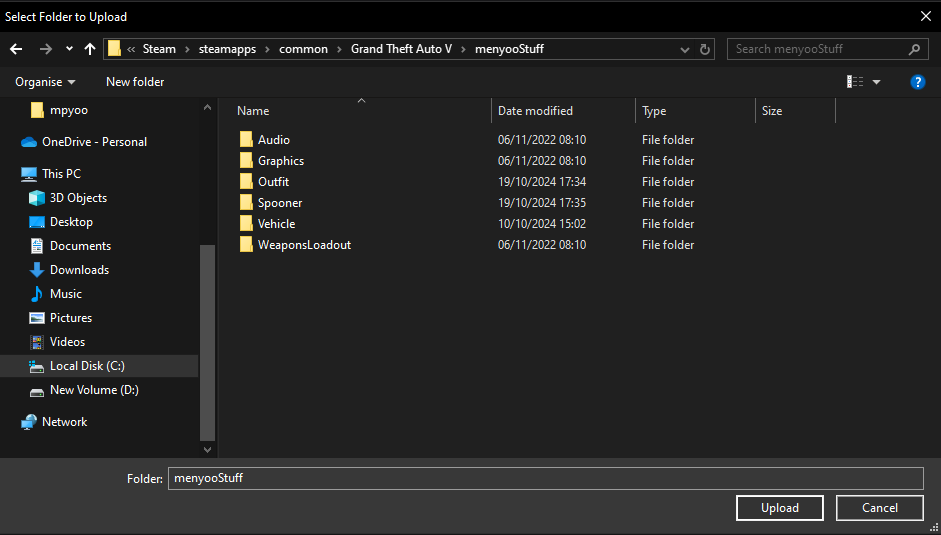Click the forward navigation arrow
Viewport: 941px width, 535px height.
pyautogui.click(x=46, y=49)
